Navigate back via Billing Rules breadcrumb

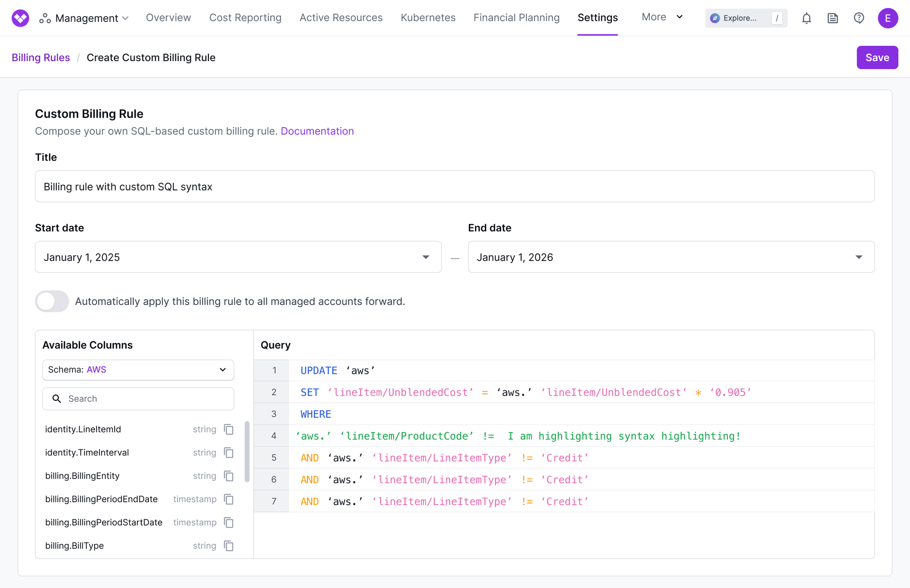(x=40, y=57)
